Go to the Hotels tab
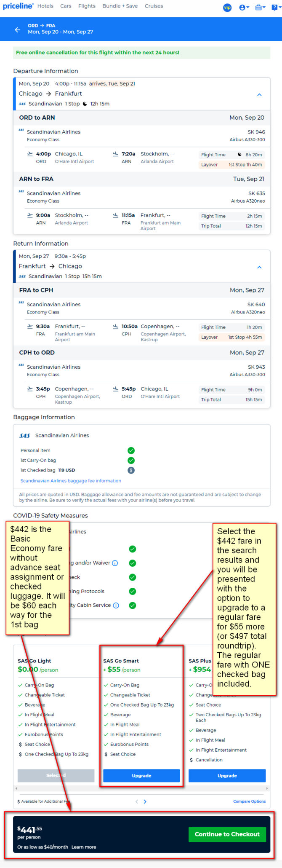 [45, 6]
